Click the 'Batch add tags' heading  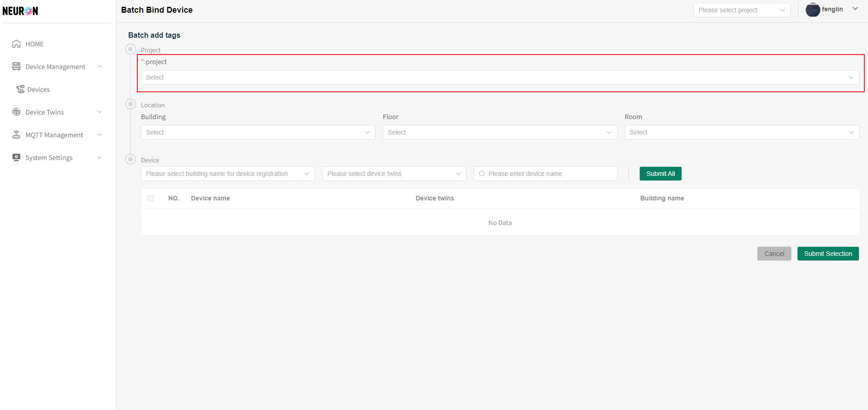[x=154, y=35]
